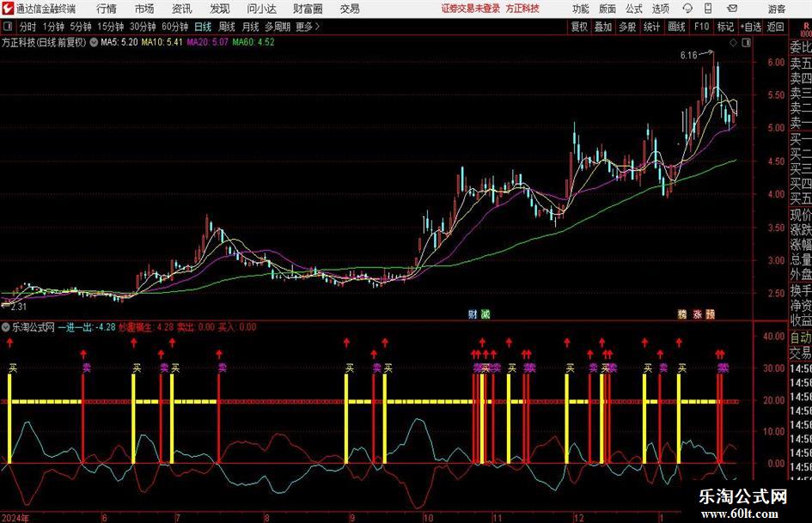Screen dimensions: 812x523
Task: Click the 6.16 high price label
Action: click(689, 56)
